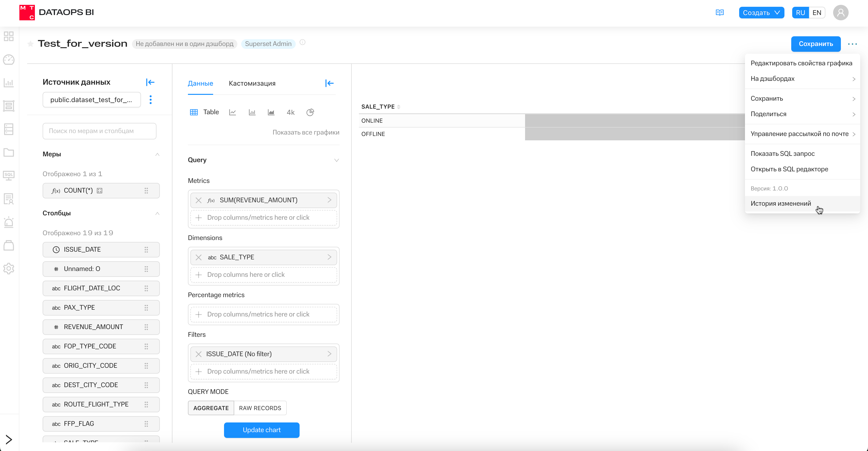The image size is (868, 451).
Task: Expand the Сохранить submenu item
Action: 802,99
